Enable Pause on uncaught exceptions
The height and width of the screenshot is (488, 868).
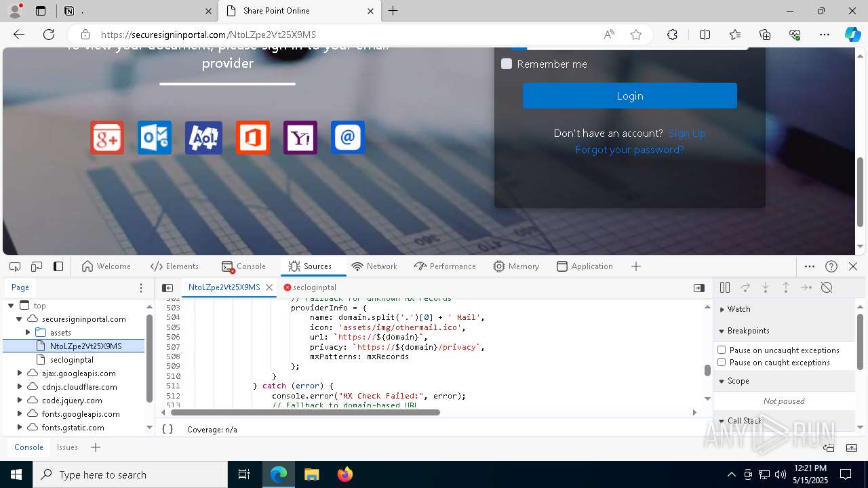(722, 350)
